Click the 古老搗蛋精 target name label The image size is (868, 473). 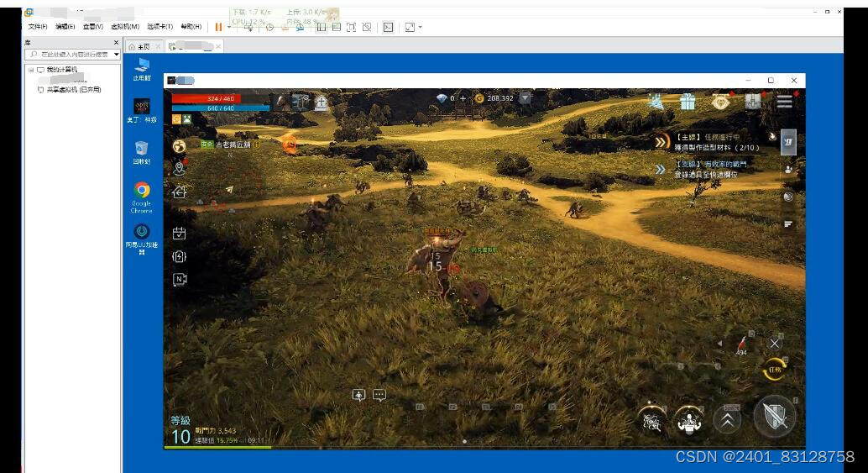(233, 145)
